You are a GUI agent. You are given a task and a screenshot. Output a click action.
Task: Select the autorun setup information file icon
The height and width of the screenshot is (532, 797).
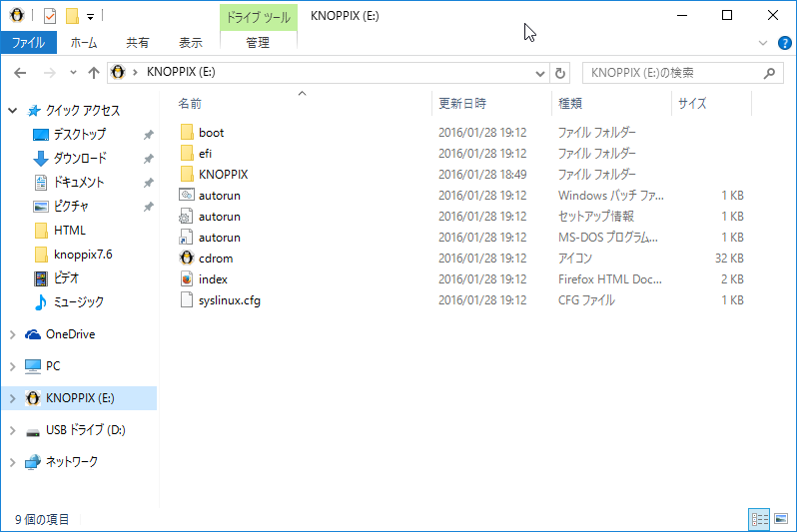[x=186, y=216]
